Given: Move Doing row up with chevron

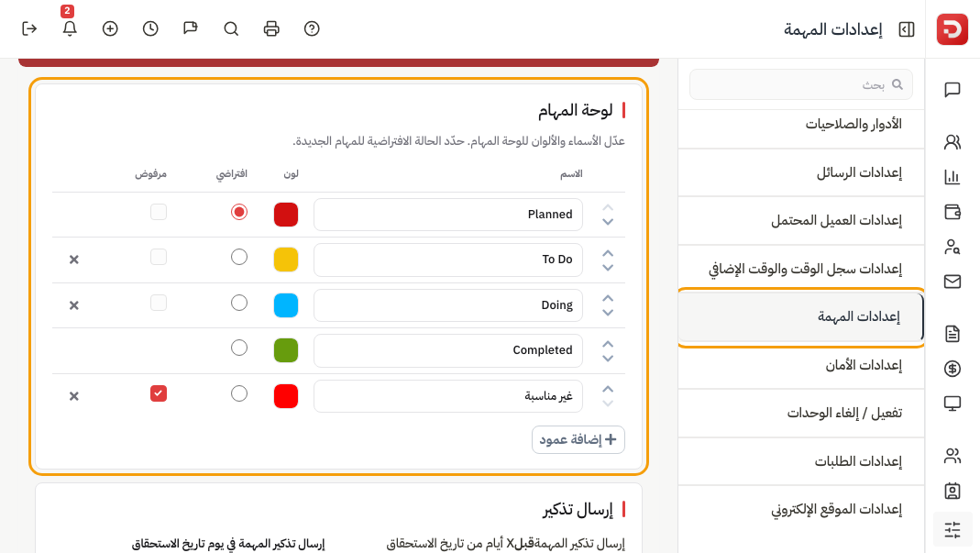Looking at the screenshot, I should click(608, 298).
